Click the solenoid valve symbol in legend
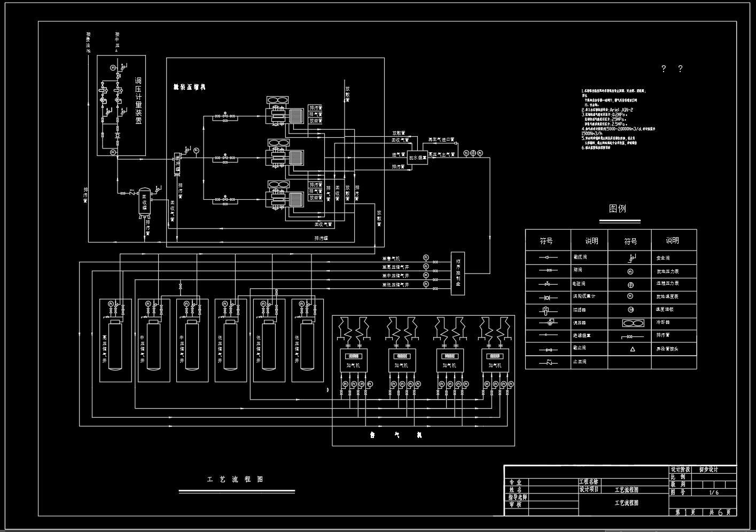This screenshot has height=532, width=756. pyautogui.click(x=547, y=284)
